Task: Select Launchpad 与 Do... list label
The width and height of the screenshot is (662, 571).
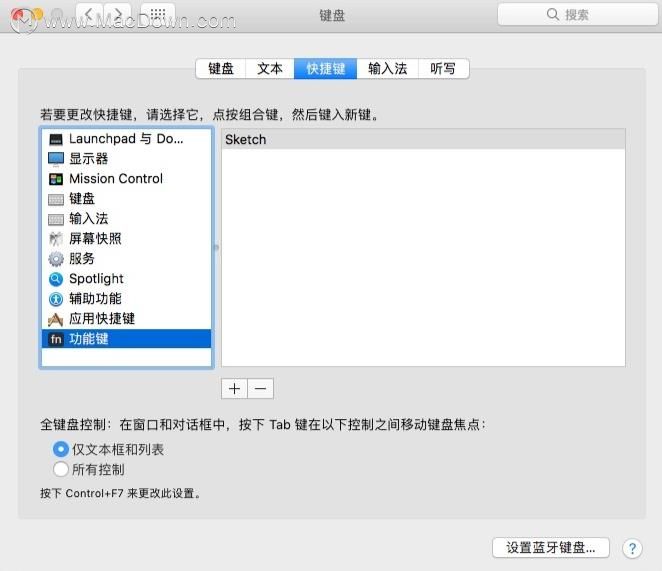Action: pyautogui.click(x=126, y=139)
